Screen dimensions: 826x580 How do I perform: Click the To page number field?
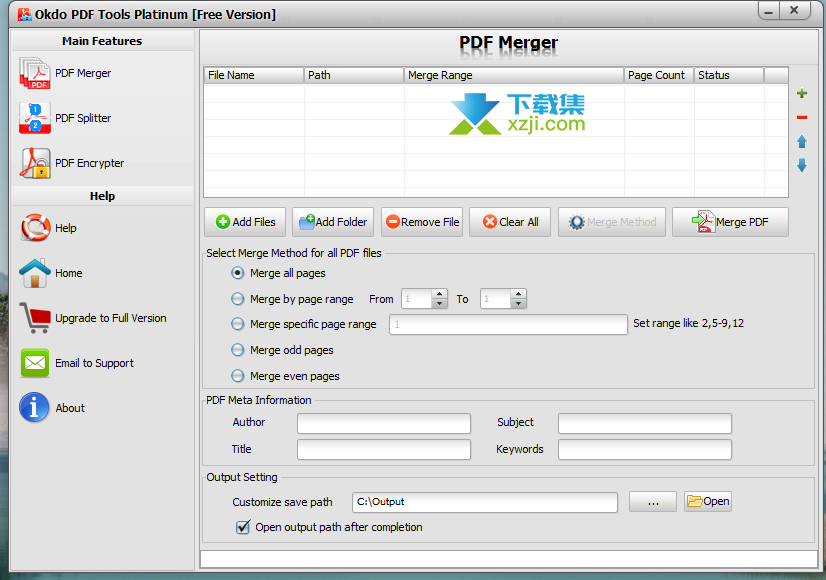tap(496, 299)
